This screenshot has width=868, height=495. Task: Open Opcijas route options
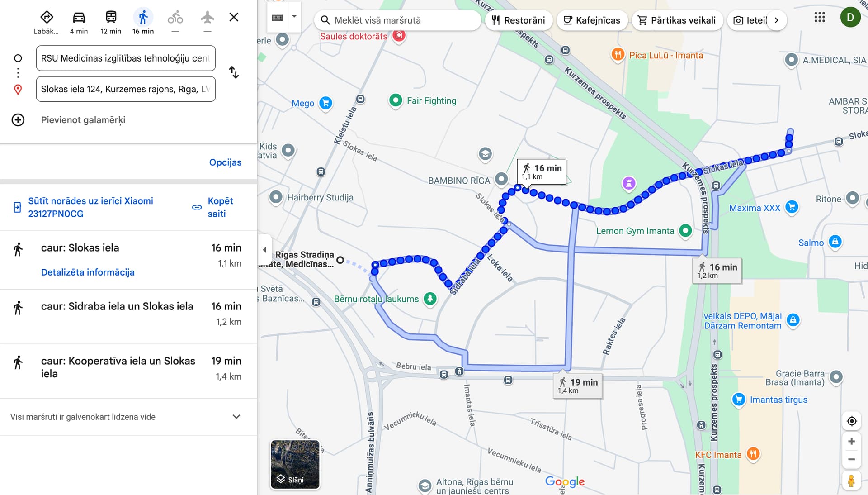(225, 162)
